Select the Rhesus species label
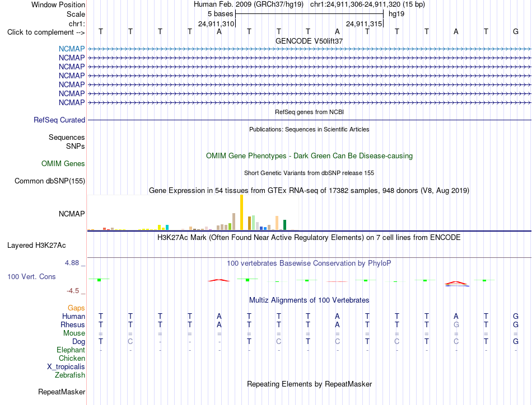This screenshot has width=532, height=405. coord(73,324)
